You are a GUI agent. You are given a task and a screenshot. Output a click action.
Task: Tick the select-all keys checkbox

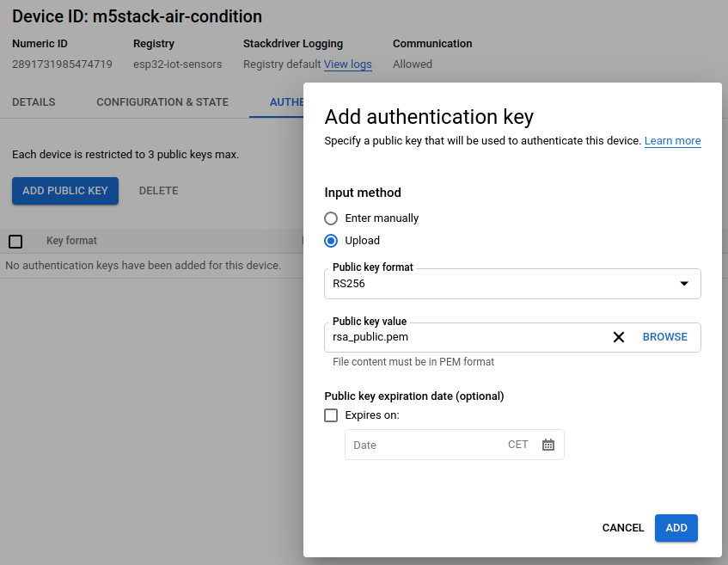[15, 242]
